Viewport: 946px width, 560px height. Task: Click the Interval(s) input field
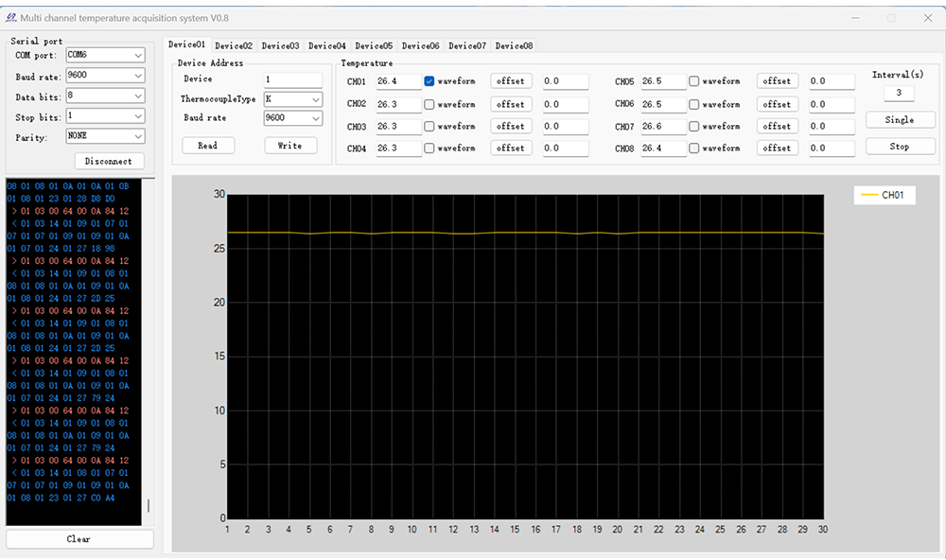click(899, 93)
